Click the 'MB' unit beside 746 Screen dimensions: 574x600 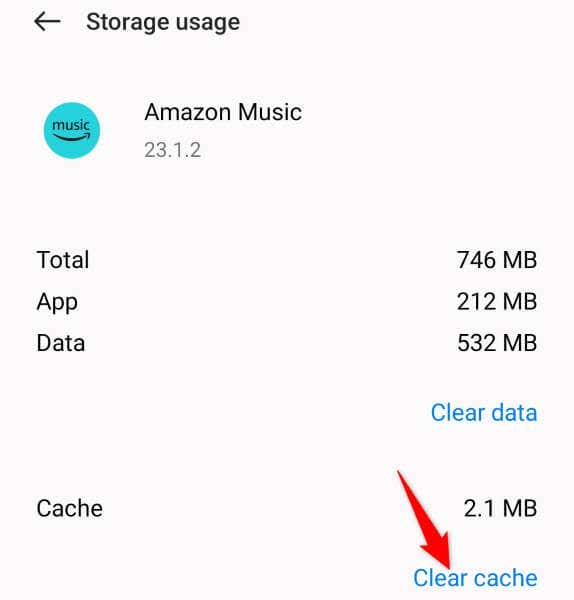[520, 260]
